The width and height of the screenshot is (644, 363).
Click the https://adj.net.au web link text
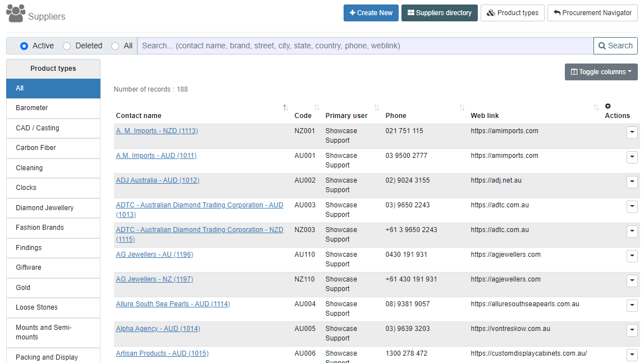point(496,180)
